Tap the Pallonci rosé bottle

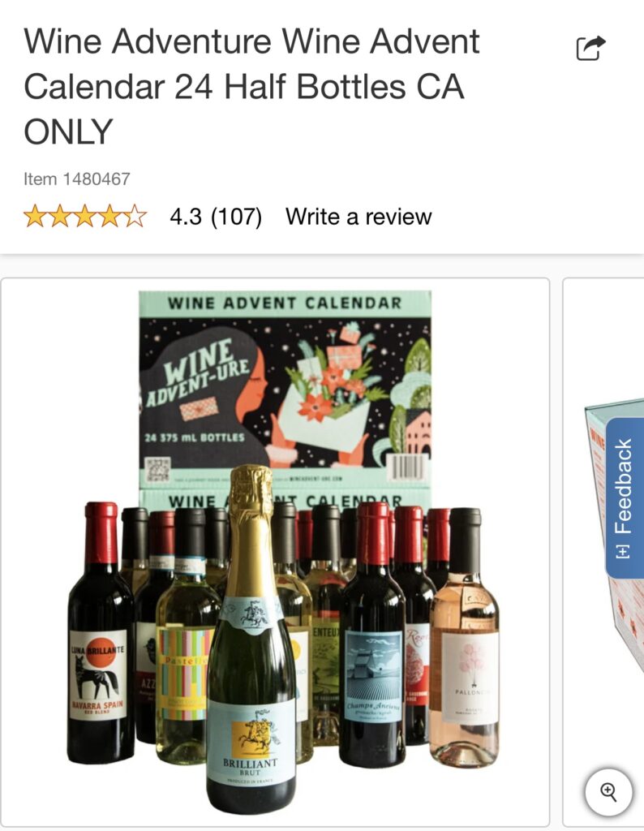[465, 638]
